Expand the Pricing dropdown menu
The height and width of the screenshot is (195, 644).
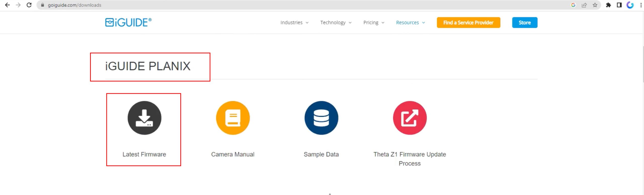tap(374, 23)
